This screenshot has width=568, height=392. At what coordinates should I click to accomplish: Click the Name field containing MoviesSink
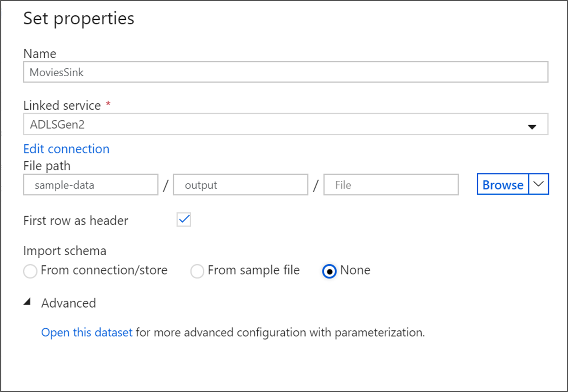285,72
